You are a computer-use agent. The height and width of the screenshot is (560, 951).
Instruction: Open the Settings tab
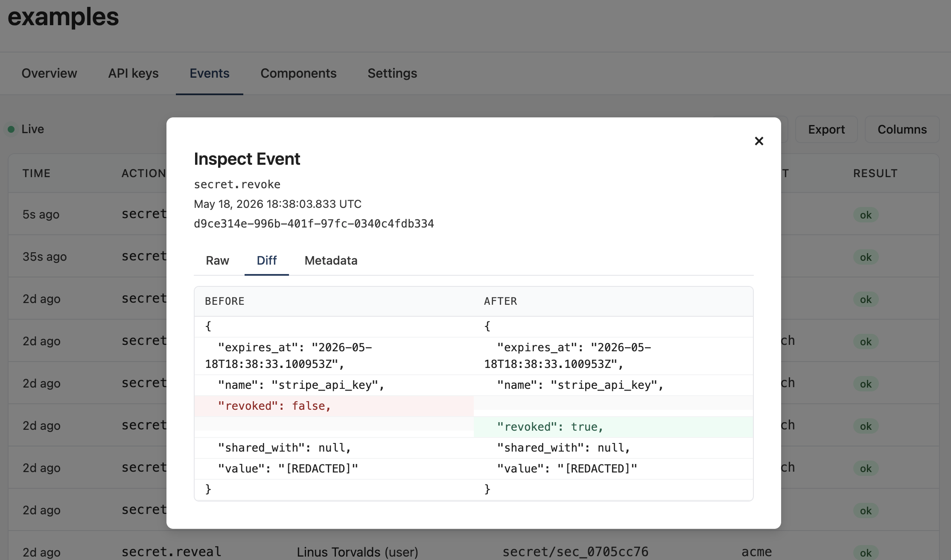[392, 73]
